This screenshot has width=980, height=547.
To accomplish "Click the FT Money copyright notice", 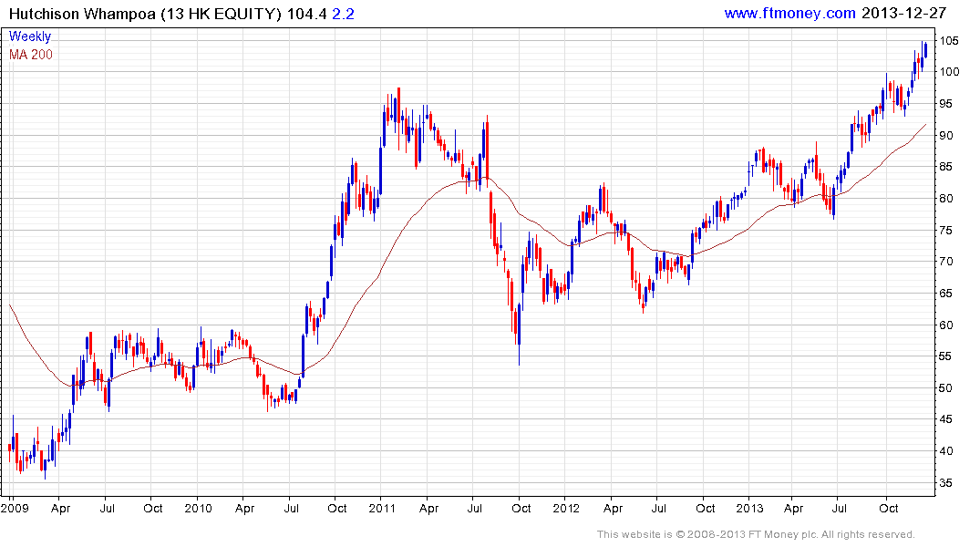I will click(756, 534).
